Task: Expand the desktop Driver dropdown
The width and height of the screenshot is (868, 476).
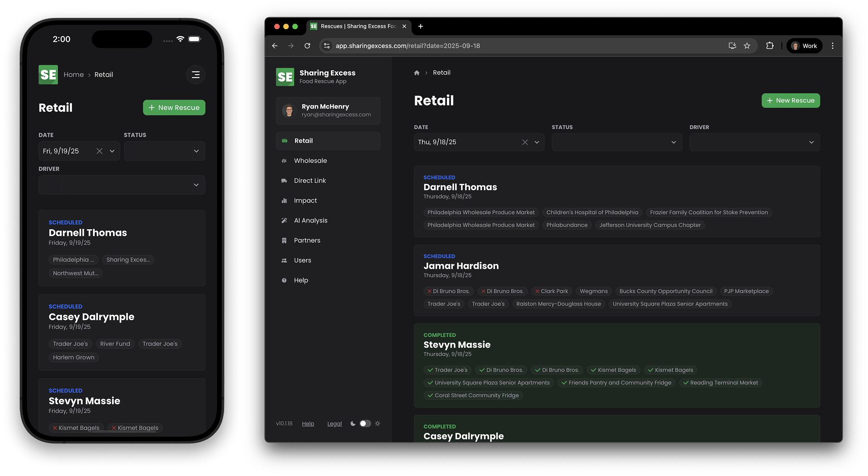Action: click(754, 142)
